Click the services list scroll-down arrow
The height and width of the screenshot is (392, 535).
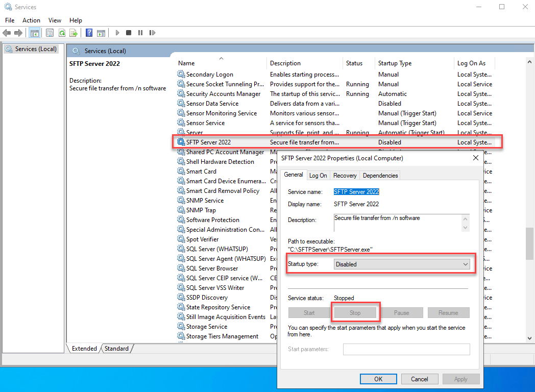pos(529,338)
